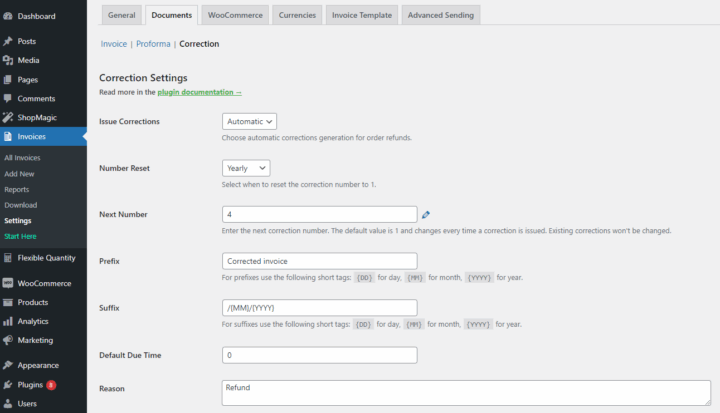This screenshot has width=720, height=413.
Task: Click the Media library icon
Action: pos(8,60)
